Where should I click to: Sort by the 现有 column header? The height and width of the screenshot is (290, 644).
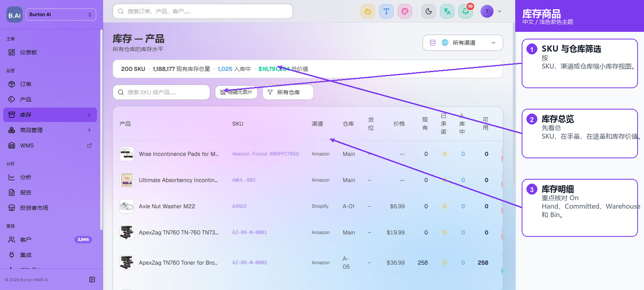(425, 124)
